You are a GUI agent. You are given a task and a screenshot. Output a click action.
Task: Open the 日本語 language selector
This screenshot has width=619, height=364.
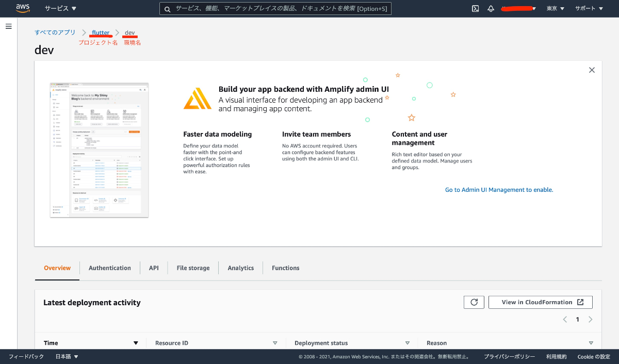tap(67, 357)
